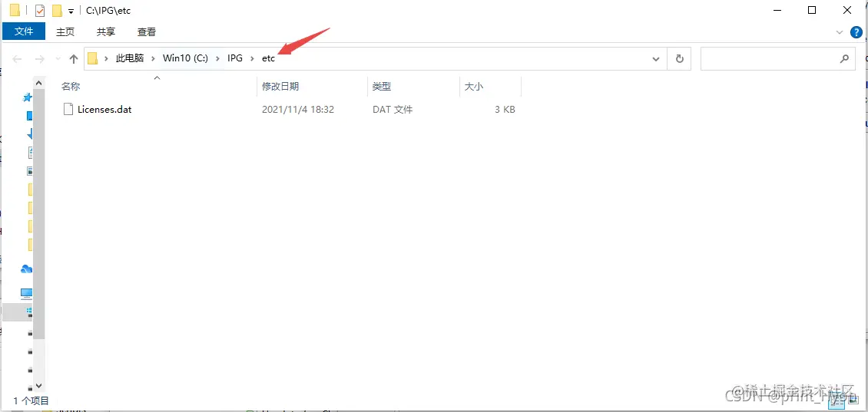This screenshot has height=412, width=868.
Task: Click the 3 KB size cell
Action: 505,110
